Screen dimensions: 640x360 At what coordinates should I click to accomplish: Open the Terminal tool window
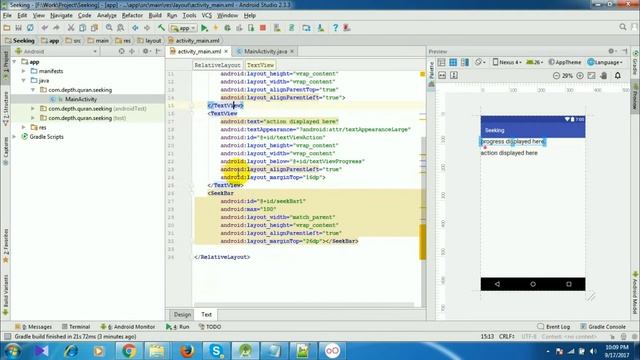(76, 327)
